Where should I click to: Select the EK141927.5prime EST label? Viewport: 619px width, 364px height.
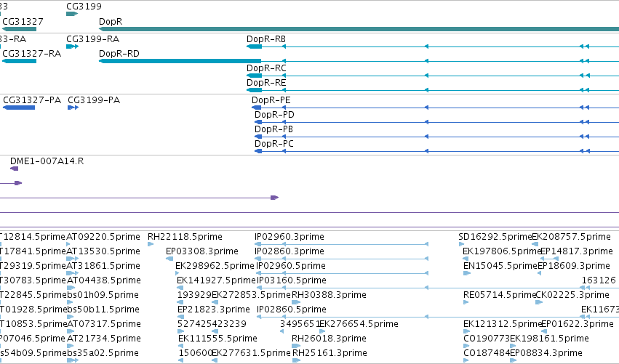(216, 280)
